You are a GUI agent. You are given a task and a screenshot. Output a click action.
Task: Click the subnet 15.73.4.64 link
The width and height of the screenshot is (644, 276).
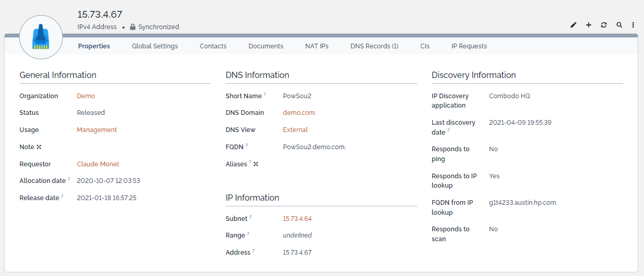[297, 219]
